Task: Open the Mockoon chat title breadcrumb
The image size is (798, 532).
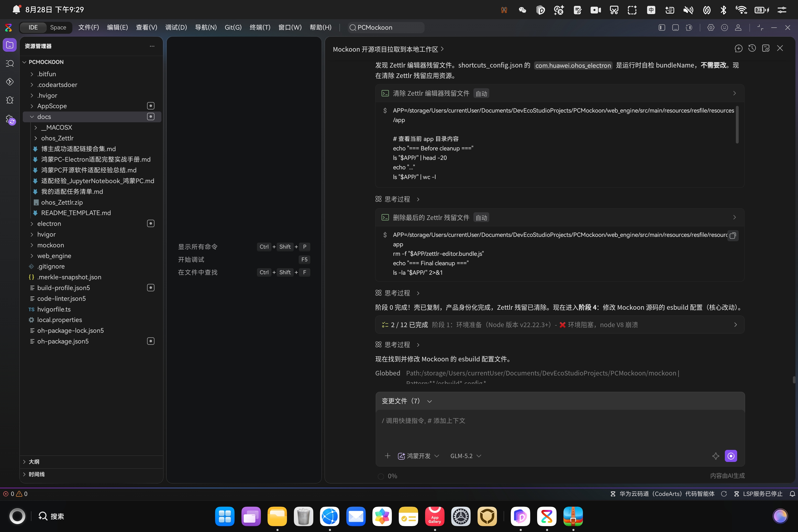Action: coord(388,49)
